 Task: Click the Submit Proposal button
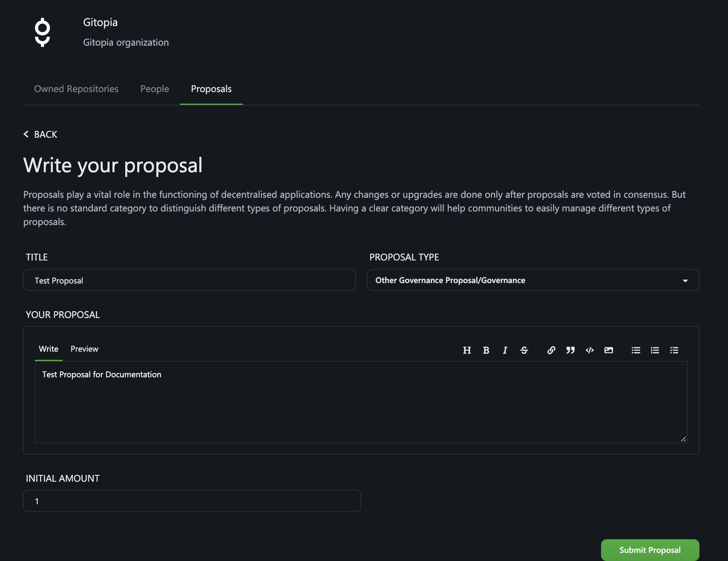(x=650, y=550)
